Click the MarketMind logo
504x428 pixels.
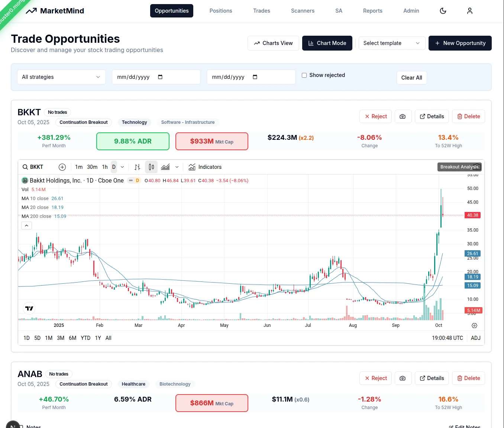click(55, 11)
